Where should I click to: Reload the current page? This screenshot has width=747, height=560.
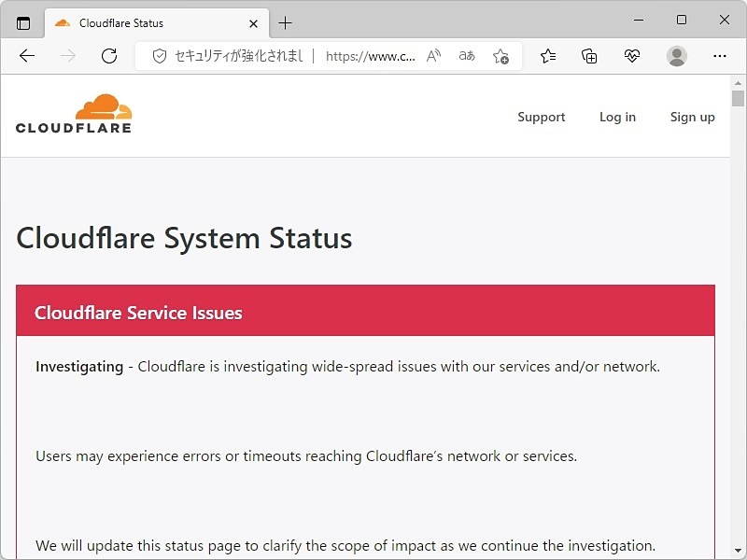pyautogui.click(x=109, y=56)
